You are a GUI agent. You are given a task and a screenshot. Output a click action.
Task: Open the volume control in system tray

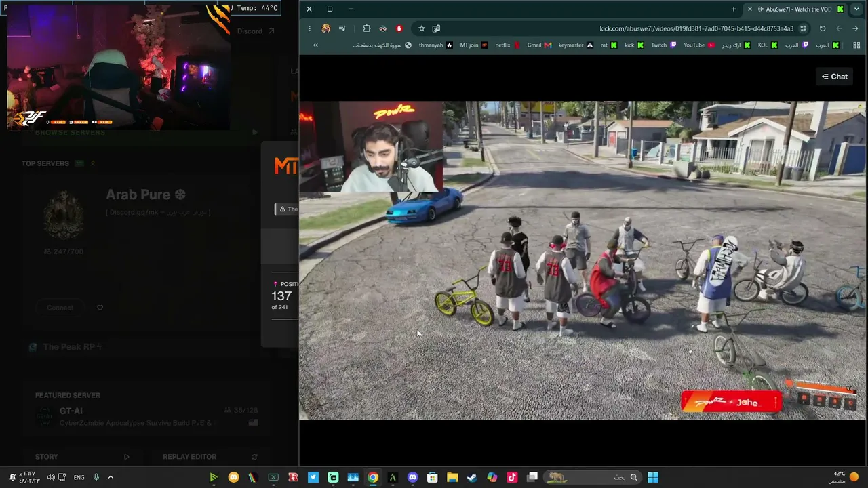[x=51, y=477]
